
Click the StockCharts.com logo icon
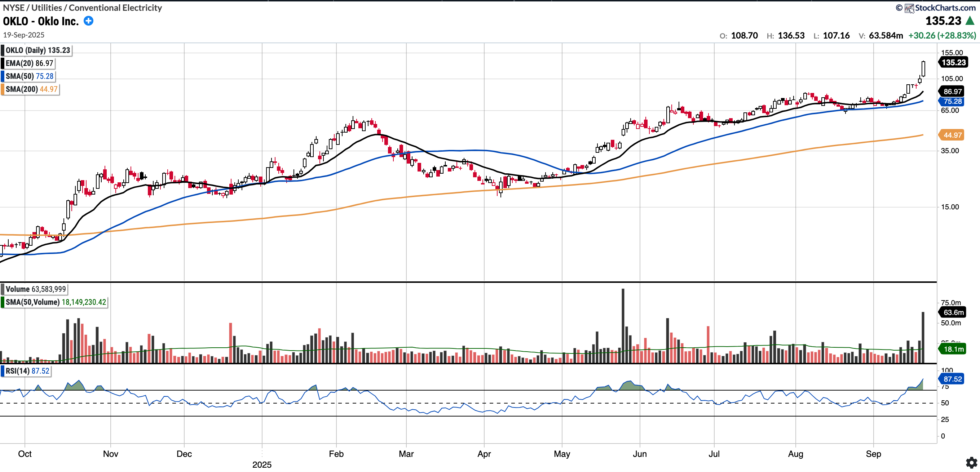click(909, 8)
